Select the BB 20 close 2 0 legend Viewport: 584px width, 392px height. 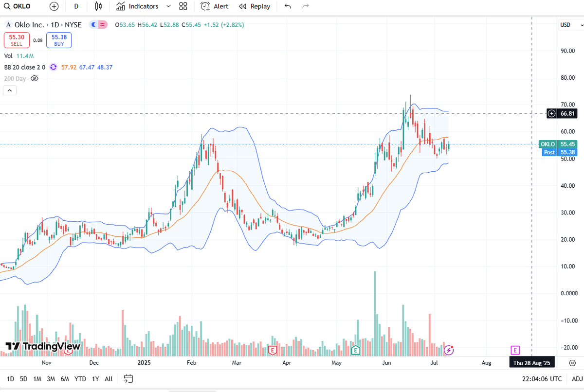tap(24, 67)
